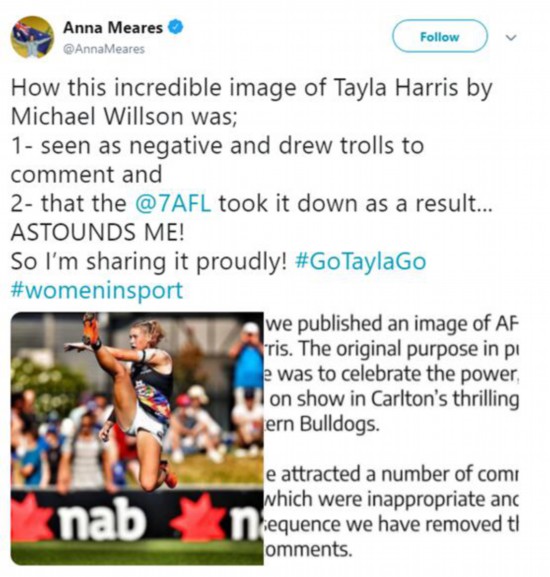Follow Anna Meares
Image resolution: width=550 pixels, height=577 pixels.
[x=440, y=36]
